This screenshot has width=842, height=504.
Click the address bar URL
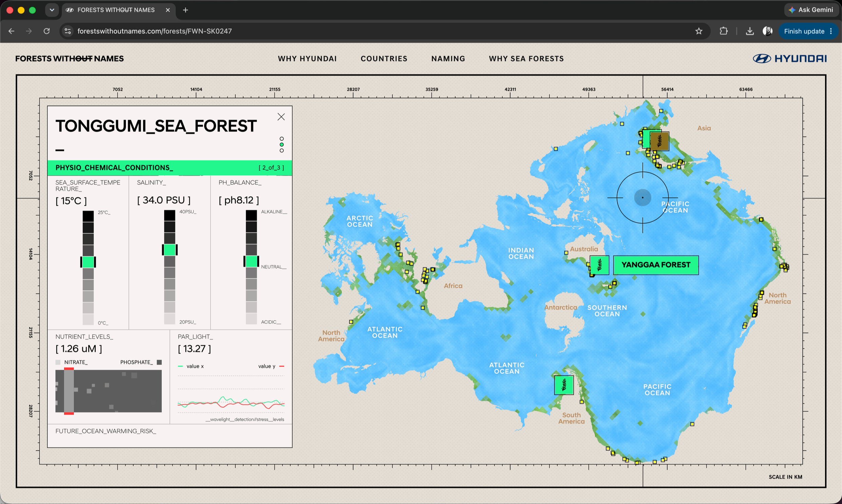pos(155,31)
